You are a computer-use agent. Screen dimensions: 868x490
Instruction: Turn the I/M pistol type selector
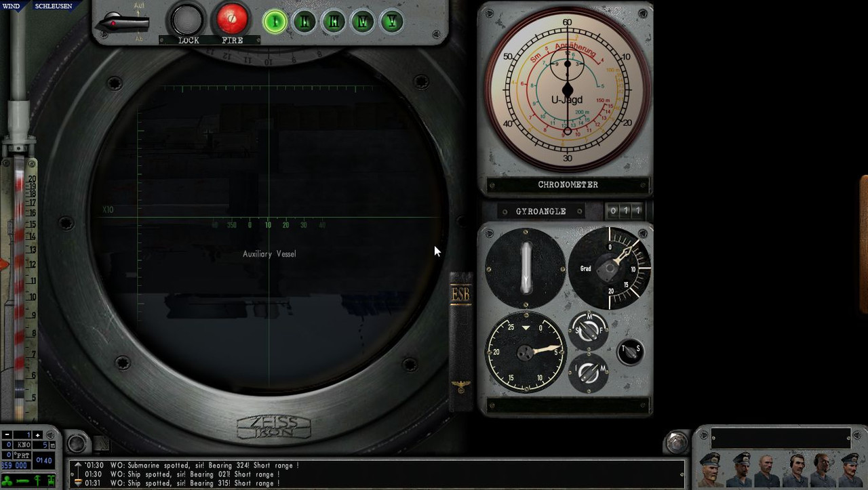click(588, 372)
